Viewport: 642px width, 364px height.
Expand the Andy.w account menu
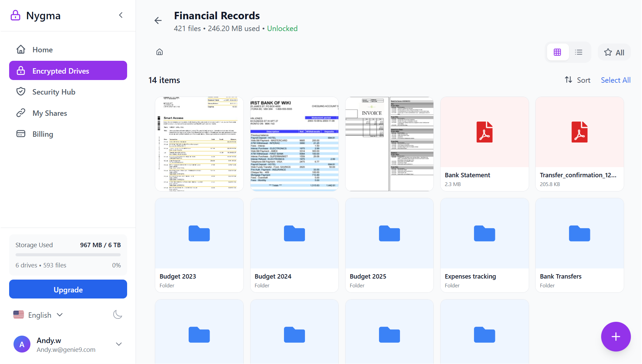coord(119,344)
